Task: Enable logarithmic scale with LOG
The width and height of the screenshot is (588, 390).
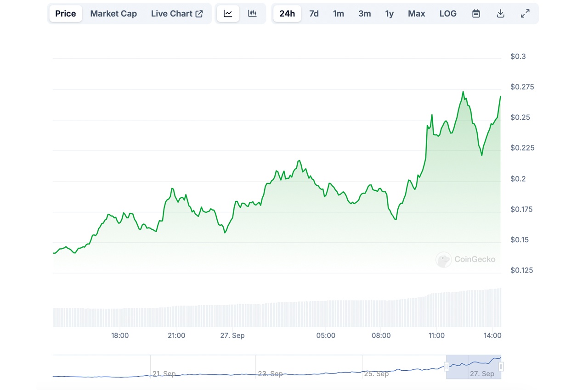Action: point(447,13)
